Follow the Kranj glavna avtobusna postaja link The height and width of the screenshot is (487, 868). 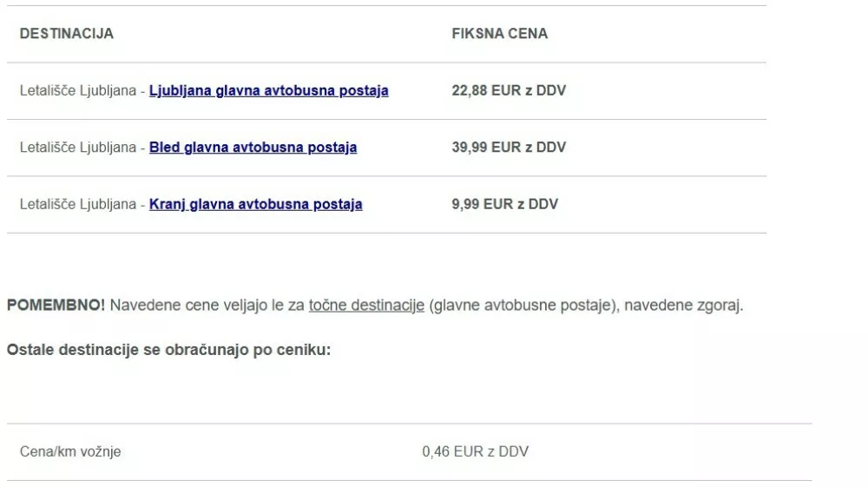click(x=255, y=205)
